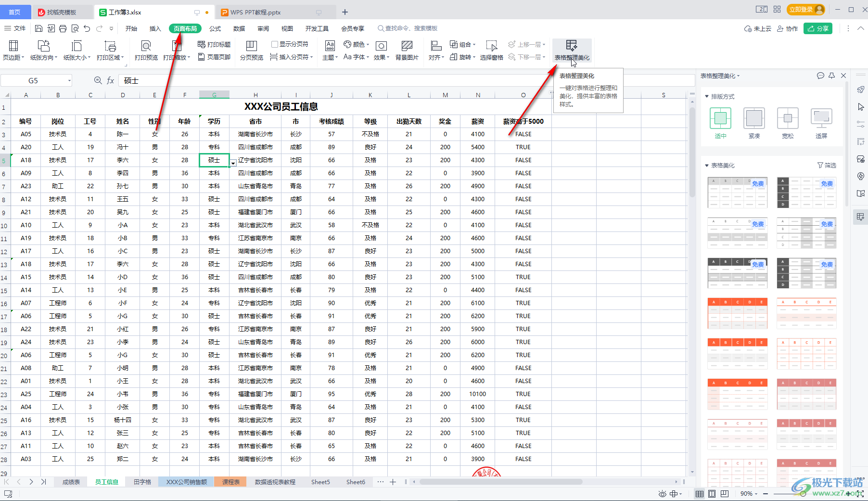Open the 打印区域 print area tool
Image resolution: width=868 pixels, height=501 pixels.
[x=110, y=51]
